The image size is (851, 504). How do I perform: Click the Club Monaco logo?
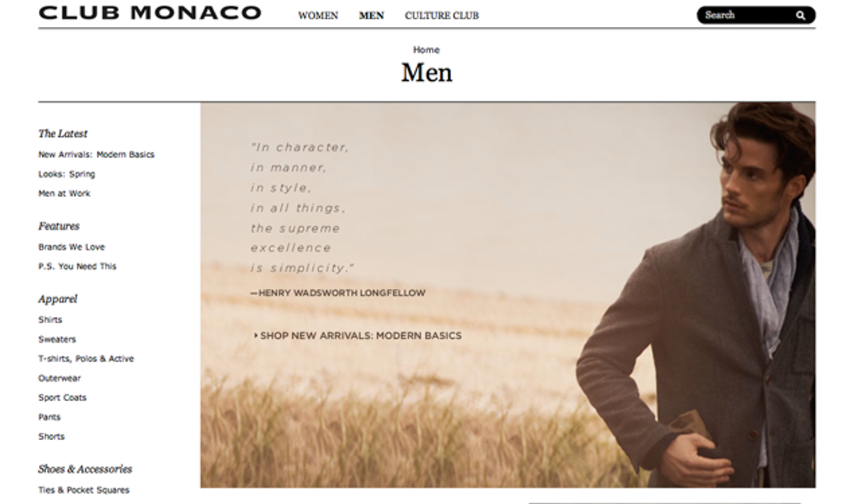150,13
